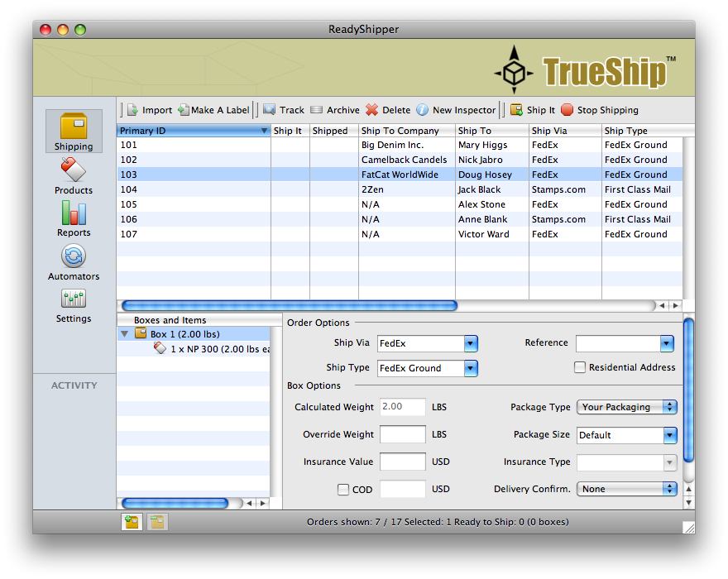Sort by the Ship To column header
Image resolution: width=728 pixels, height=579 pixels.
pos(492,131)
